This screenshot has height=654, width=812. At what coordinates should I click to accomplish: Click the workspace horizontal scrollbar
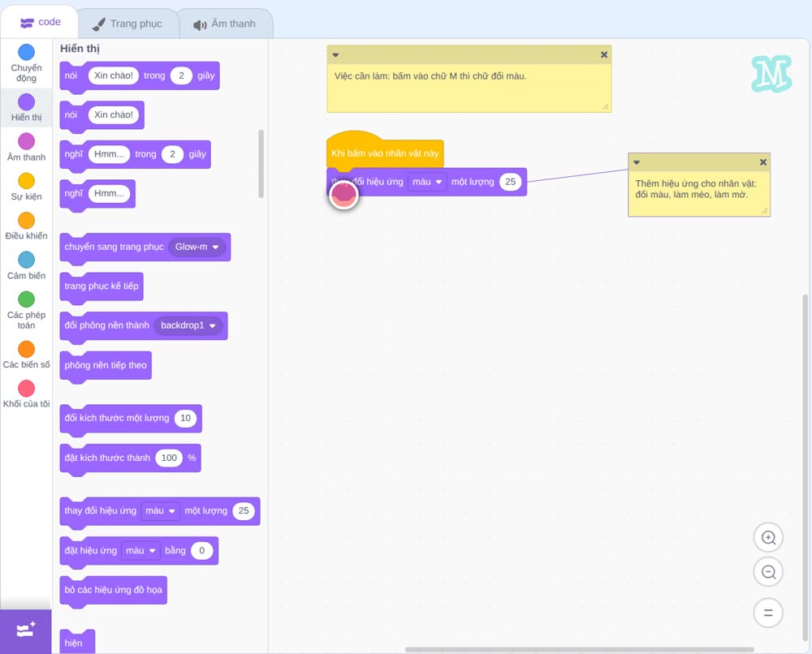pos(579,649)
